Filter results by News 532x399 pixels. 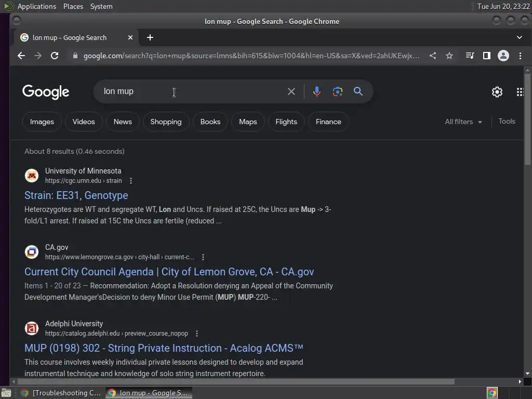123,122
